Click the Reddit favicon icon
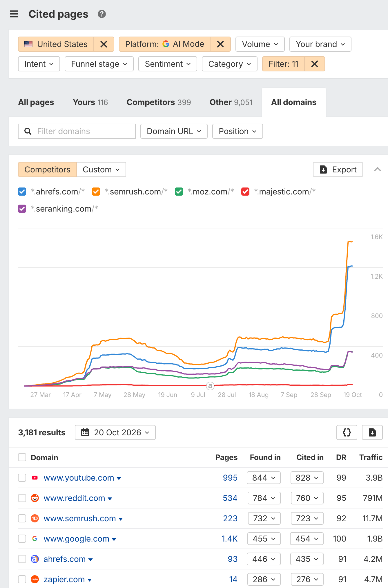388x588 pixels. [x=35, y=498]
